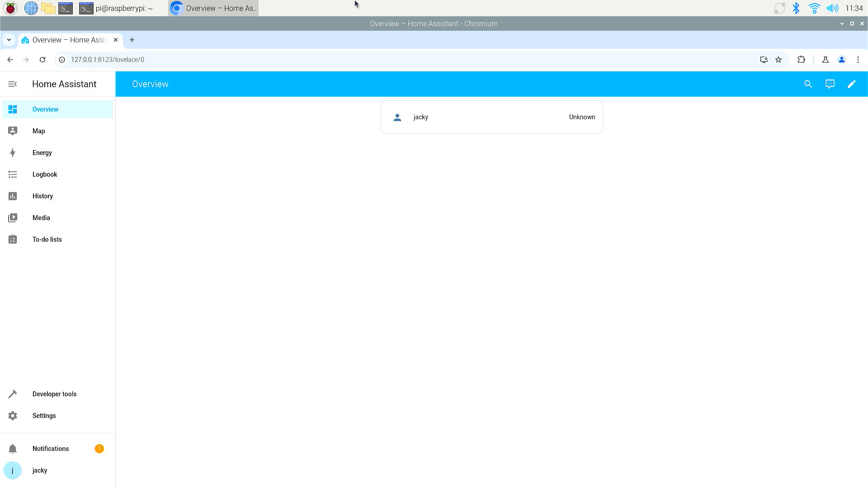Click the jacky person entity card
868x488 pixels.
point(492,117)
